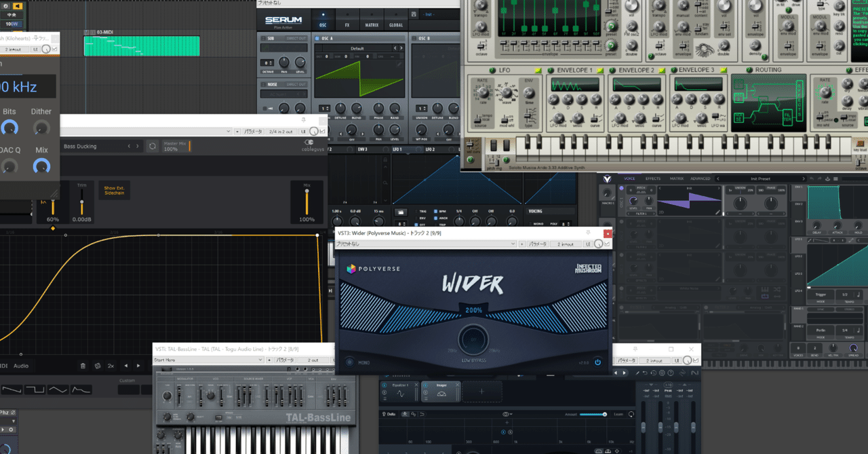Image resolution: width=868 pixels, height=454 pixels.
Task: Adjust the ShaperBox Mix slider
Action: 307,202
